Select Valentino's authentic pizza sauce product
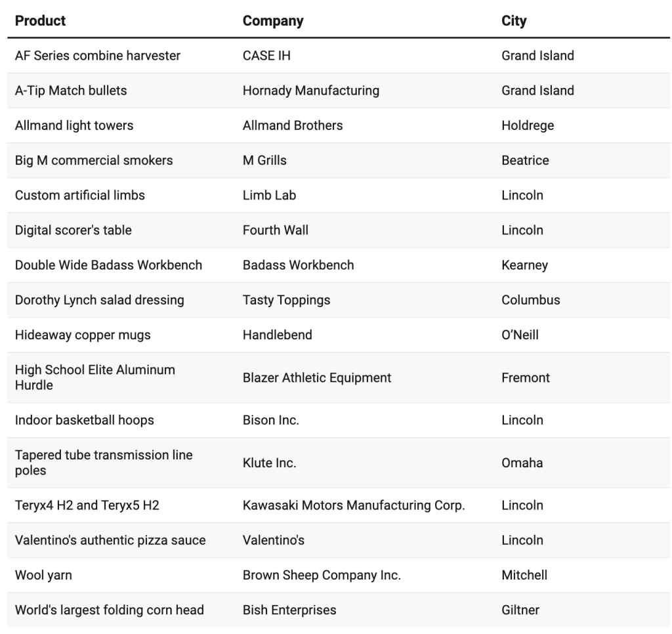The height and width of the screenshot is (634, 672). coord(110,540)
